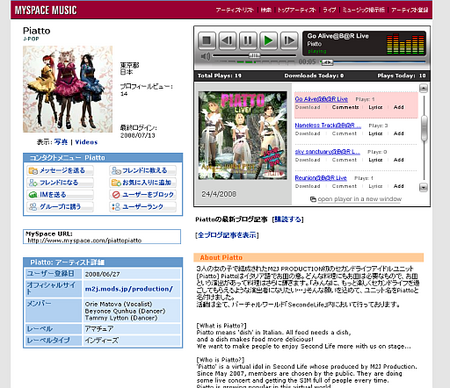The image size is (450, 388).
Task: Mute the player using speaker icon
Action: point(205,56)
